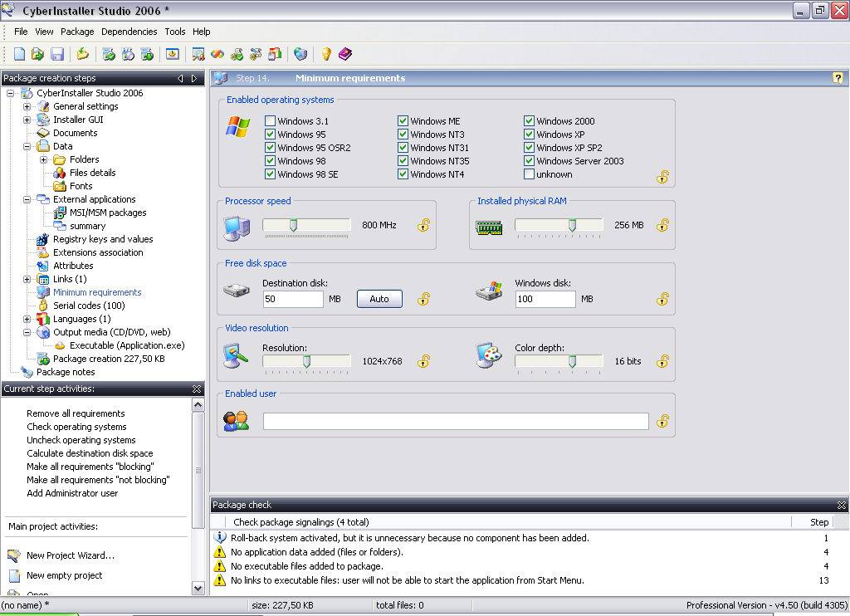Toggle the padlock for Enabled operating systems

662,177
